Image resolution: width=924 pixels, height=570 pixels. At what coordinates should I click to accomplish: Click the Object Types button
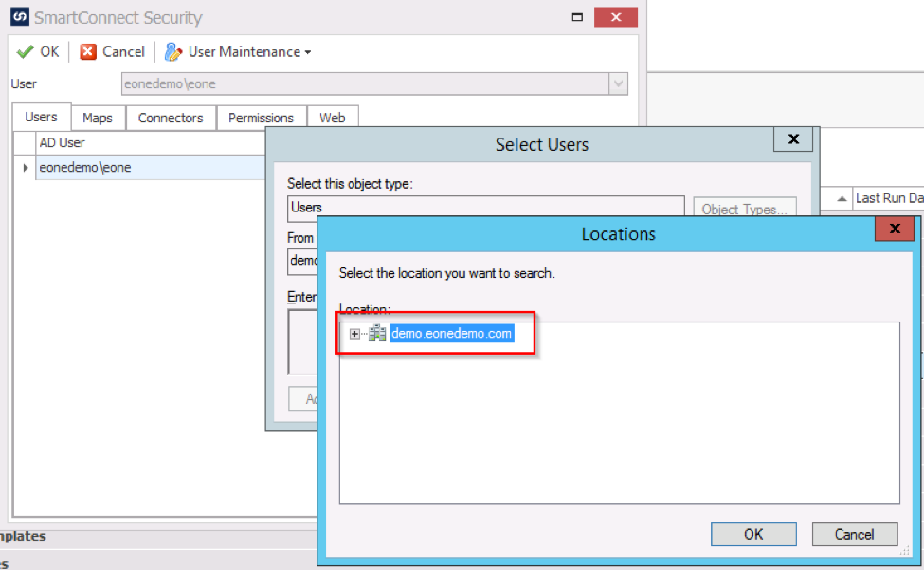coord(745,209)
